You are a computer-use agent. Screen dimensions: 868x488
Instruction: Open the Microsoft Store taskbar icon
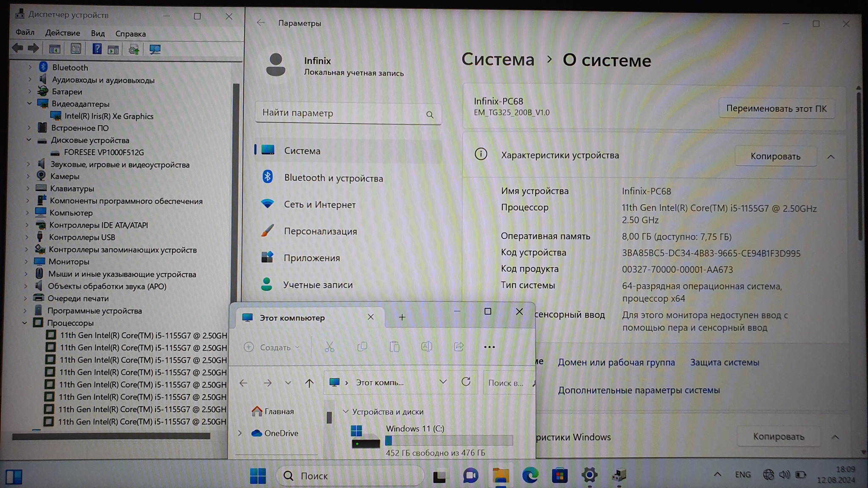click(559, 475)
